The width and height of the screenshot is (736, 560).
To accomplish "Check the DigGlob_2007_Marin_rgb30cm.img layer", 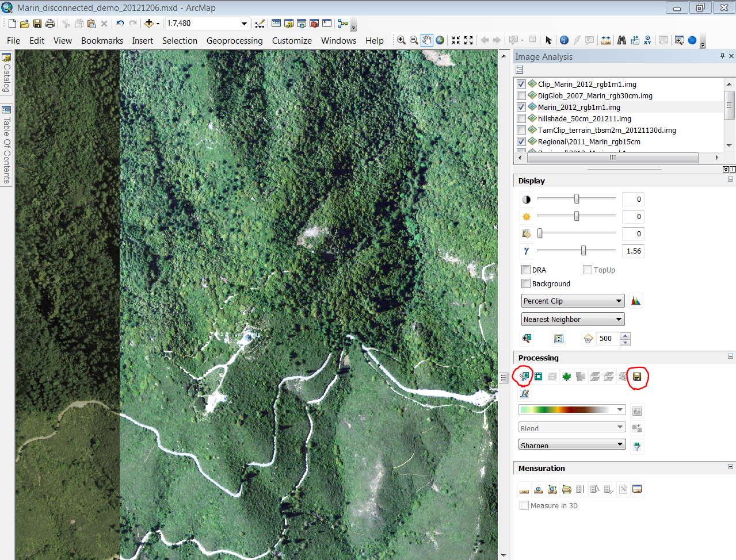I will [521, 95].
